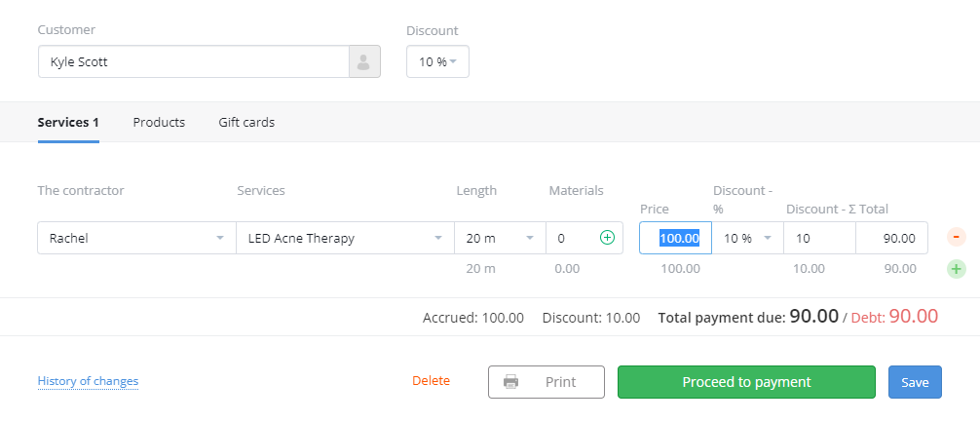The image size is (980, 422).
Task: Remove service row with red minus icon
Action: click(x=957, y=238)
